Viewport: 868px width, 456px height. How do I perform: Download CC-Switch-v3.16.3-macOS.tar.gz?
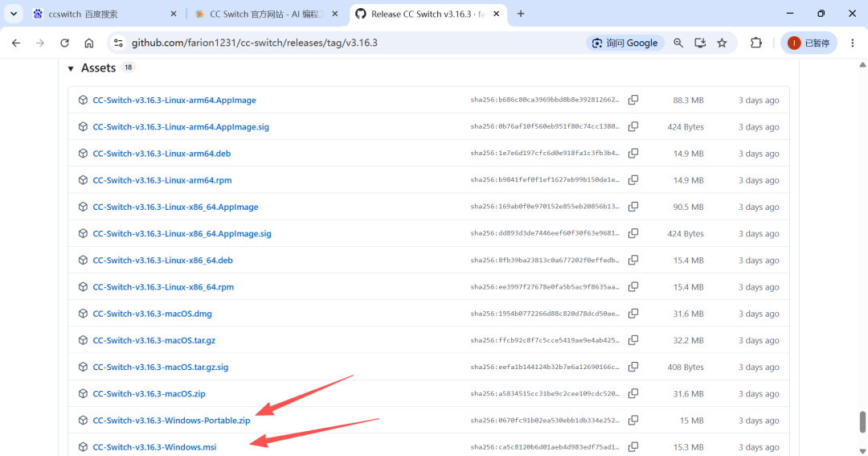click(x=154, y=340)
